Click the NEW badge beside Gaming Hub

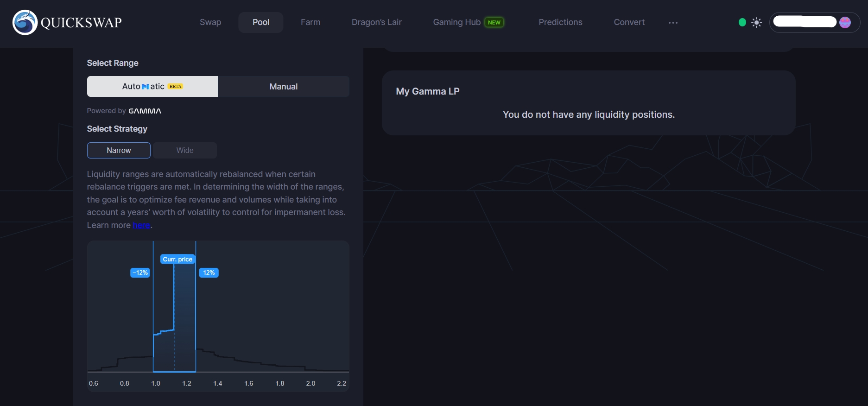coord(494,22)
